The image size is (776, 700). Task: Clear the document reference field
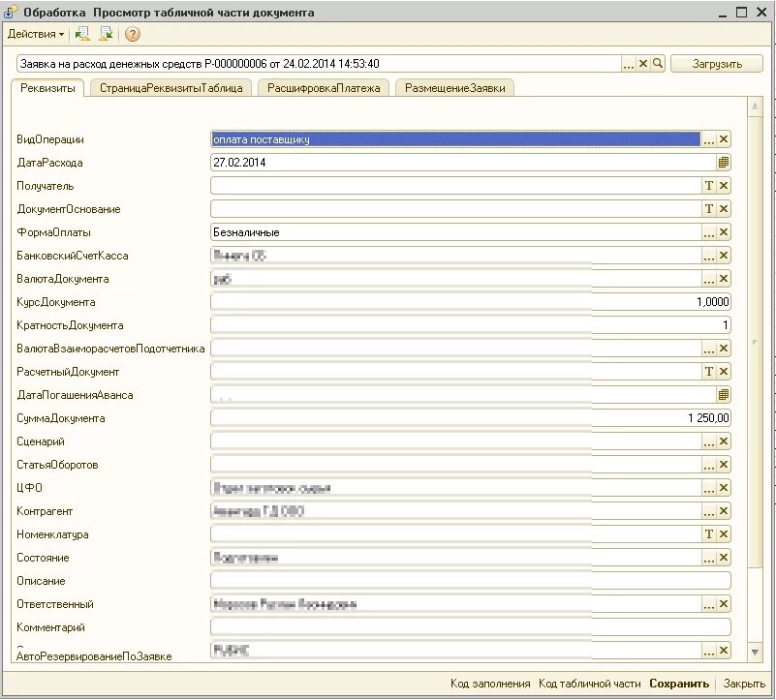(643, 64)
